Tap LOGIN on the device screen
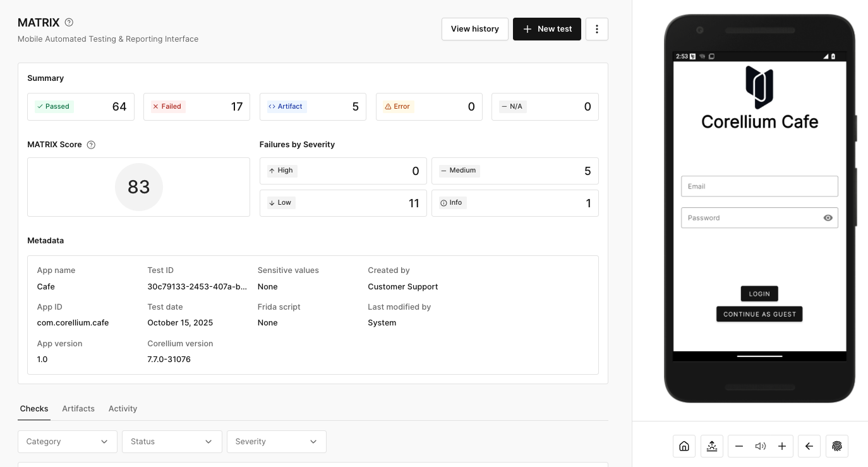This screenshot has width=868, height=467. (759, 294)
